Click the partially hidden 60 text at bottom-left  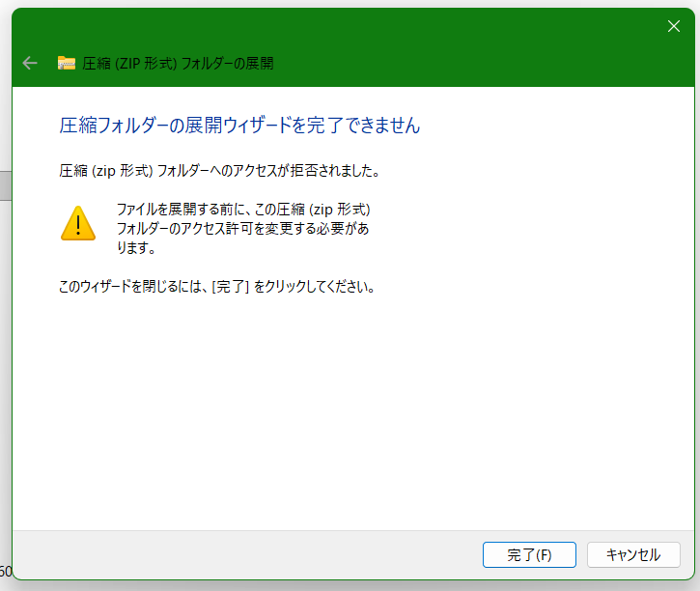[6, 571]
